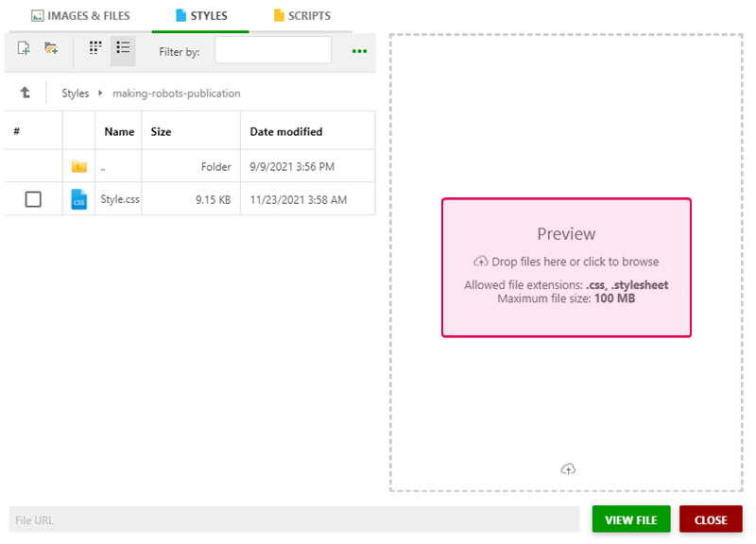Click Styles in the breadcrumb path

(x=75, y=93)
